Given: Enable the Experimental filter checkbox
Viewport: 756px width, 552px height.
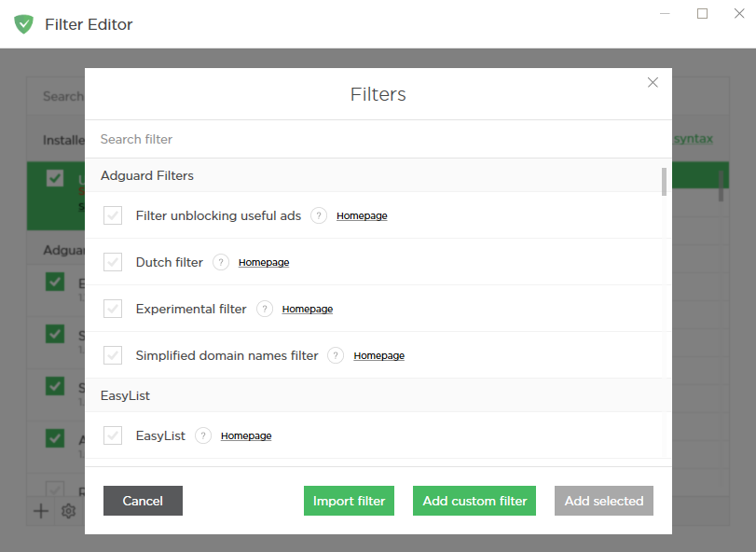Looking at the screenshot, I should (x=113, y=309).
